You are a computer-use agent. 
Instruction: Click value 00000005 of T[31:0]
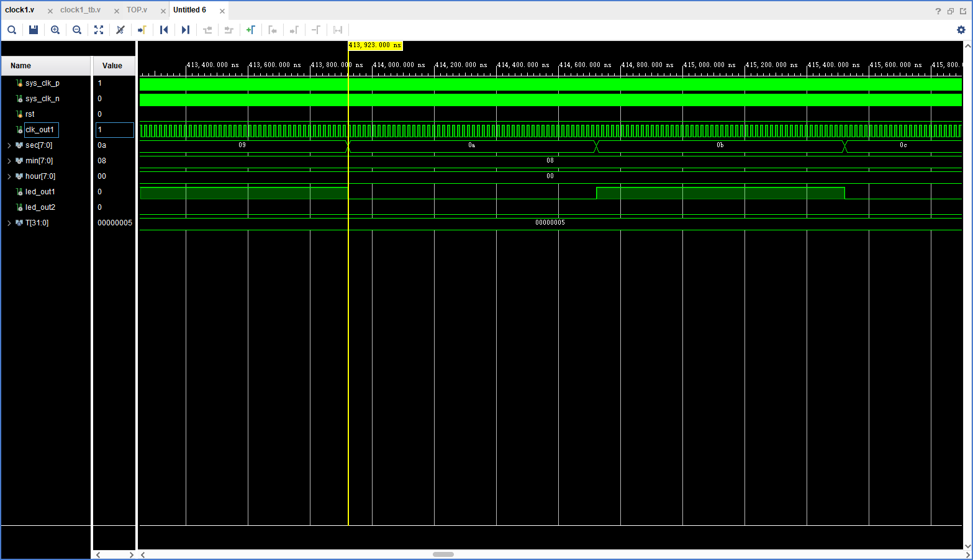[x=115, y=223]
